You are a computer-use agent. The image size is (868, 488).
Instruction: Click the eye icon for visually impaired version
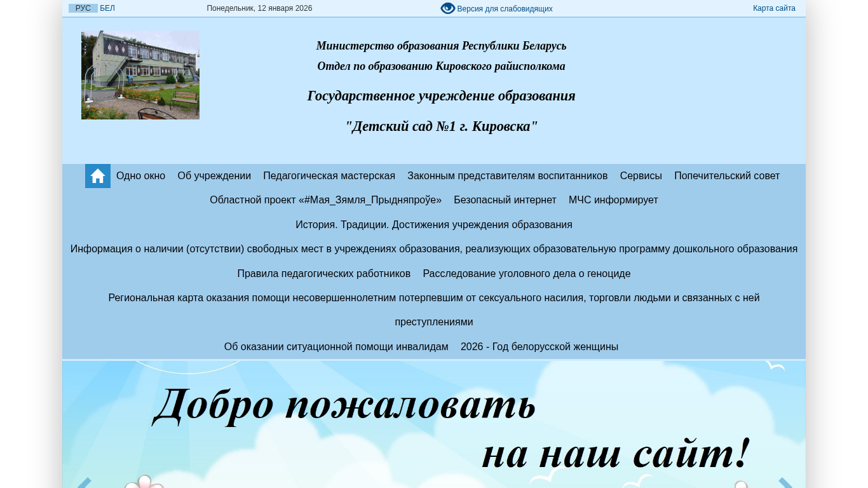click(x=448, y=8)
